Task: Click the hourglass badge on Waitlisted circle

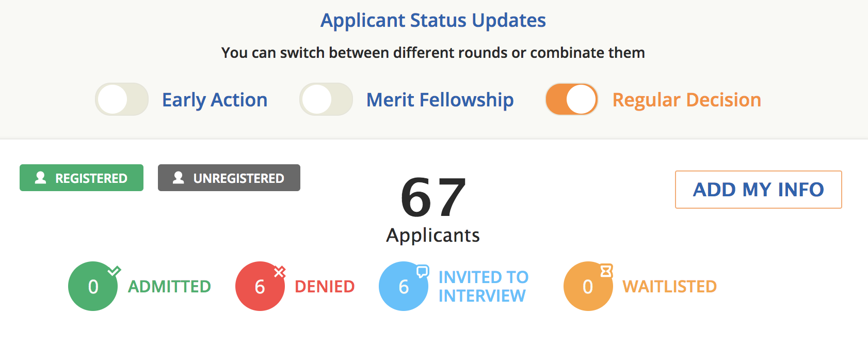Action: coord(606,271)
